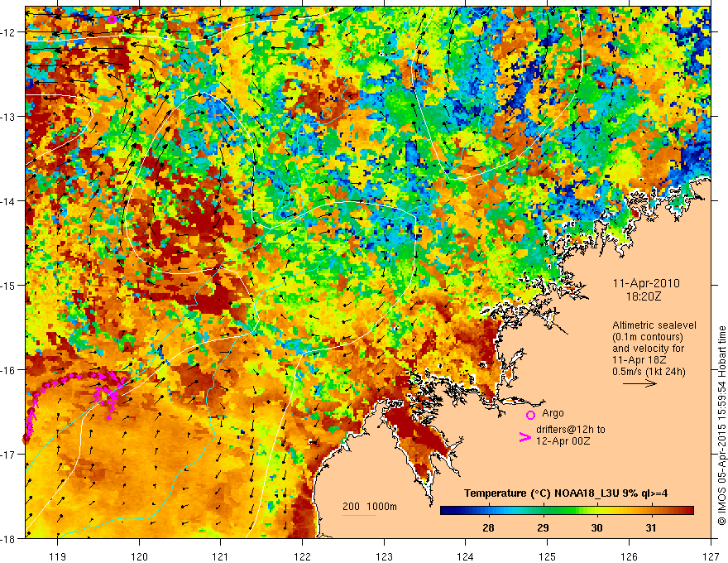Click the 31 tick on temperature scale

click(651, 527)
